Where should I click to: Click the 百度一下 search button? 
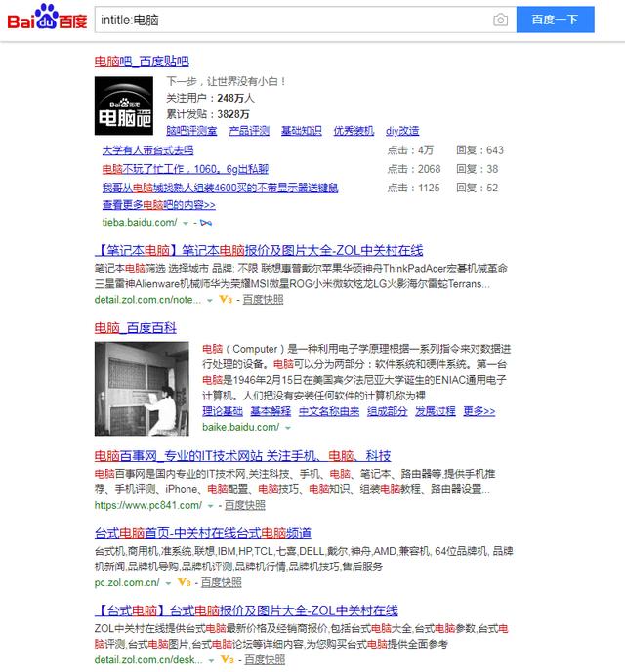[555, 20]
